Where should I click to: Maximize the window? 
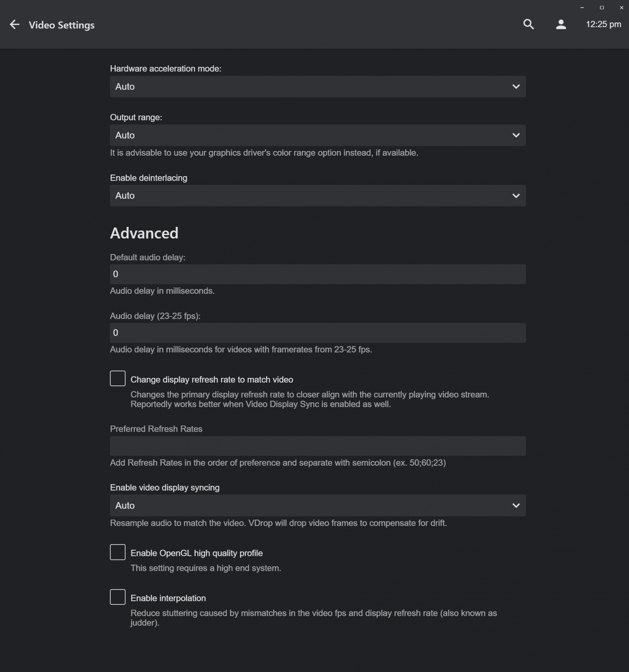click(x=601, y=7)
